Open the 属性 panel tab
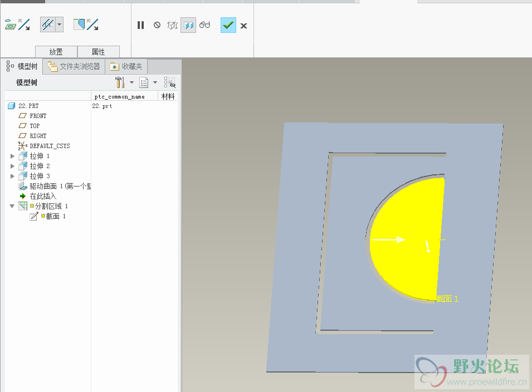532x392 pixels. [x=99, y=52]
